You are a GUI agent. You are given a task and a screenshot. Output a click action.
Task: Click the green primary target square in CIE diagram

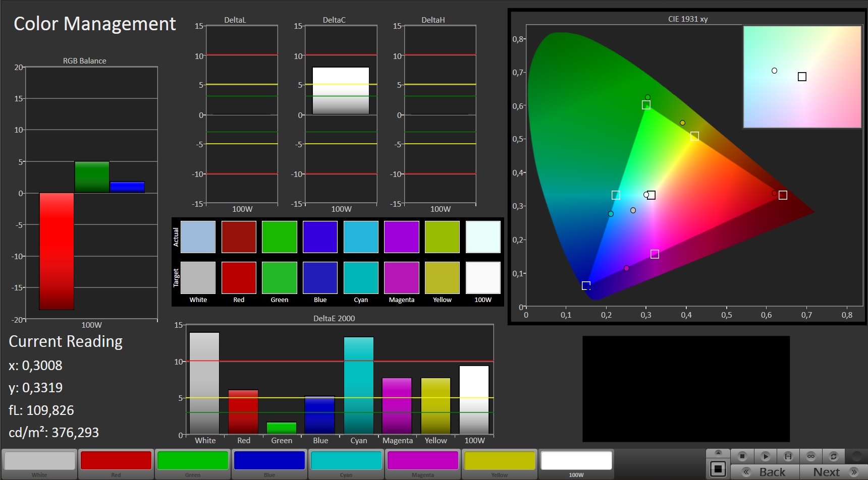coord(646,105)
